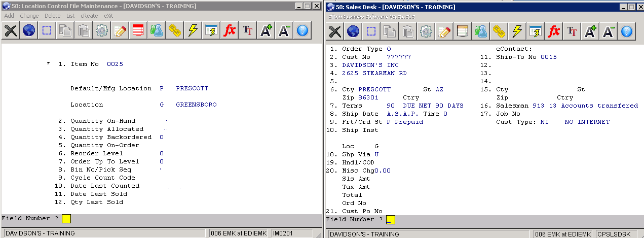Click the list table icon in Sales Desk toolbar
The image size is (644, 238).
[x=462, y=31]
